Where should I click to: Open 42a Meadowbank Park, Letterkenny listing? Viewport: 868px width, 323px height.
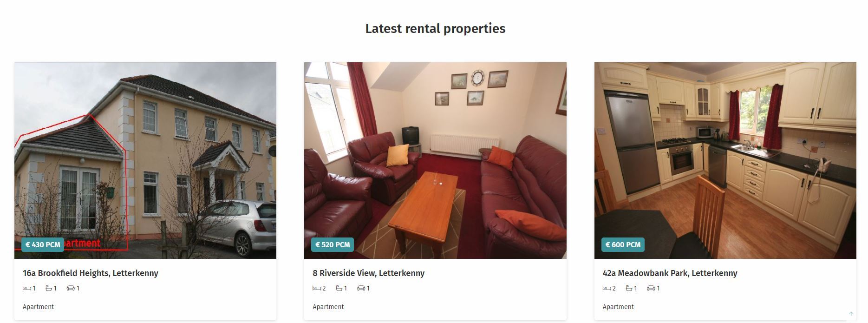tap(670, 273)
